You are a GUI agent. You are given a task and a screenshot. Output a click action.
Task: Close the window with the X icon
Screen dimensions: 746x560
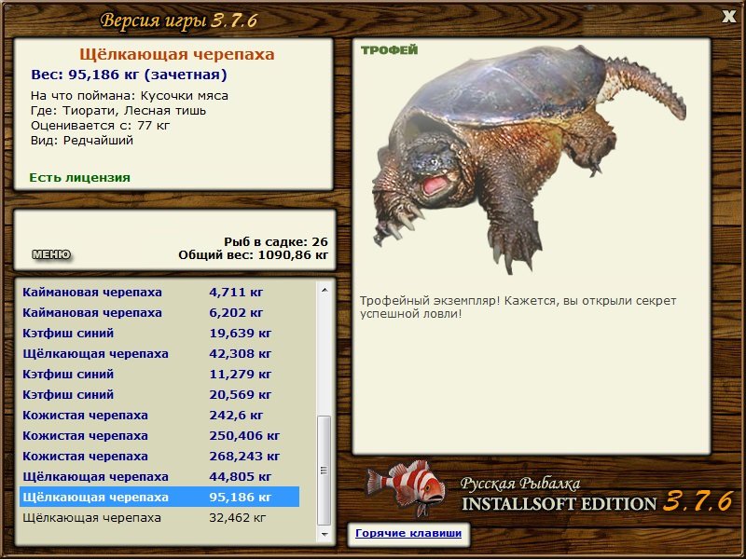[x=728, y=17]
